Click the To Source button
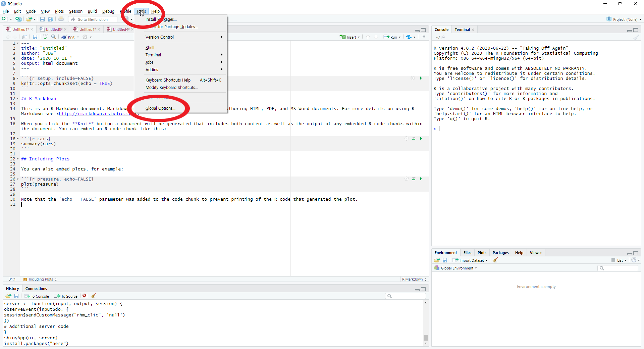The image size is (644, 349). (x=66, y=296)
